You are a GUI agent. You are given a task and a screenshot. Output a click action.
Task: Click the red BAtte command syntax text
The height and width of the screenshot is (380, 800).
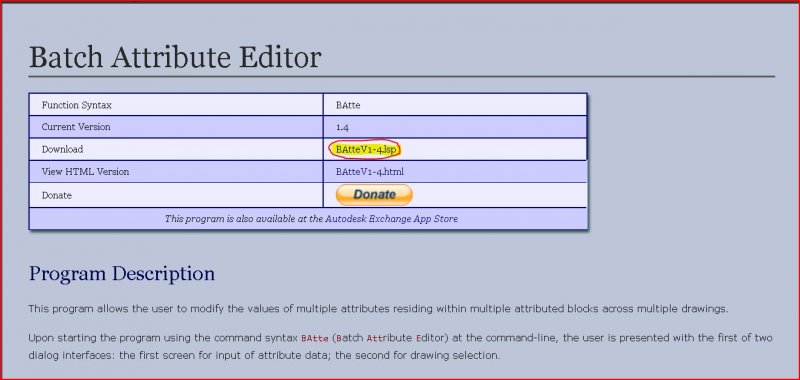click(x=315, y=338)
